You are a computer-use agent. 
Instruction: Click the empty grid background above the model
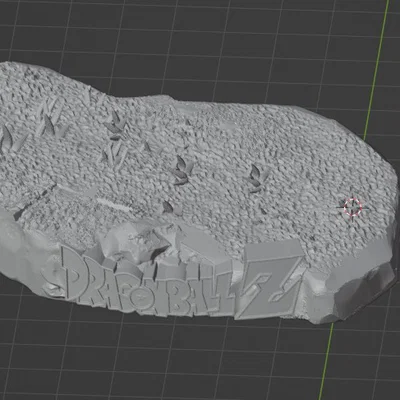200,40
